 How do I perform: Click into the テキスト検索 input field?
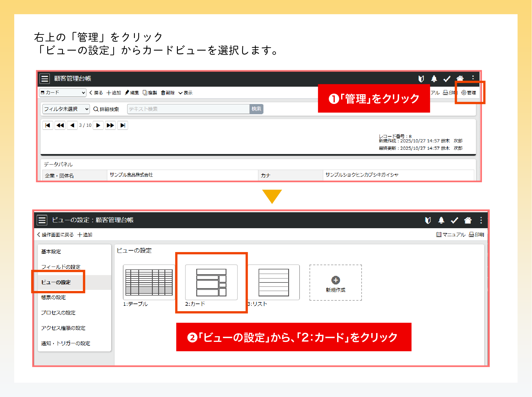tap(188, 109)
